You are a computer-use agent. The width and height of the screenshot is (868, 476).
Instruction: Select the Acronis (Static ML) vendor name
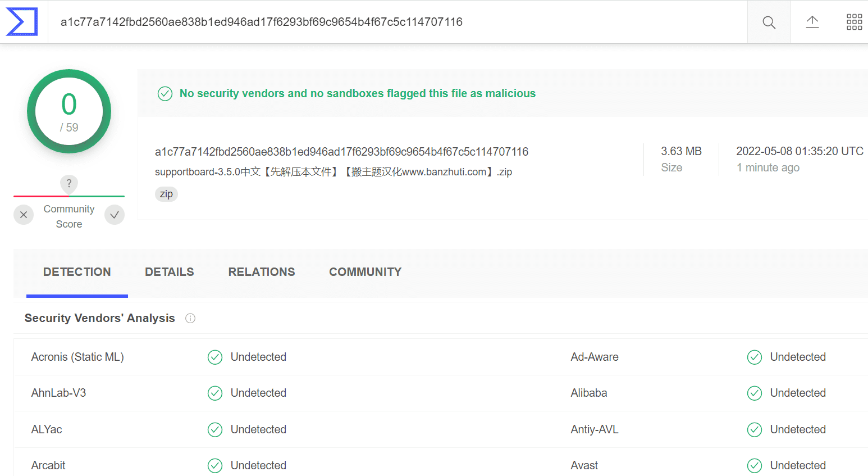point(77,357)
